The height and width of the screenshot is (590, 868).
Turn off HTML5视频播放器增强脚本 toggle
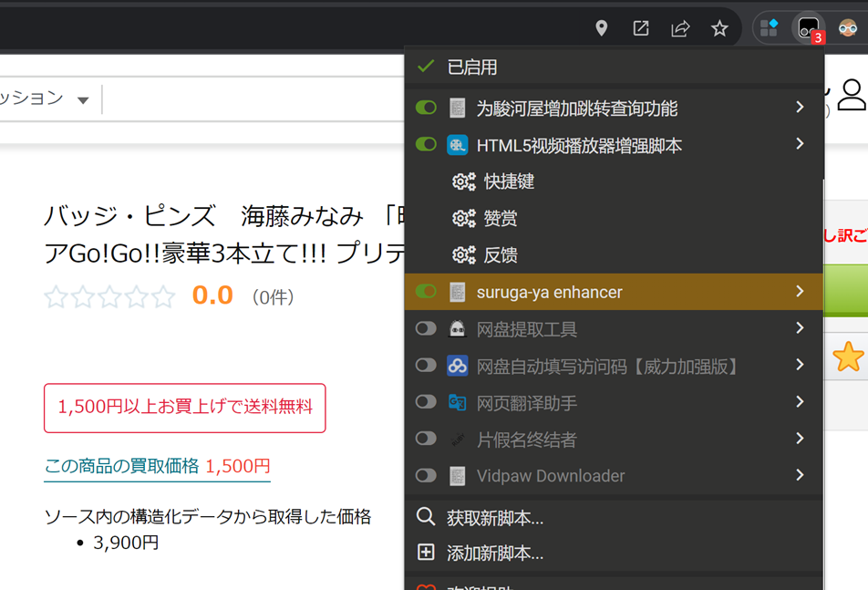click(x=426, y=144)
